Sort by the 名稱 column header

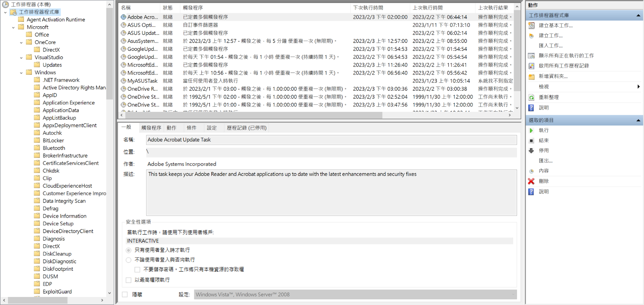[139, 8]
